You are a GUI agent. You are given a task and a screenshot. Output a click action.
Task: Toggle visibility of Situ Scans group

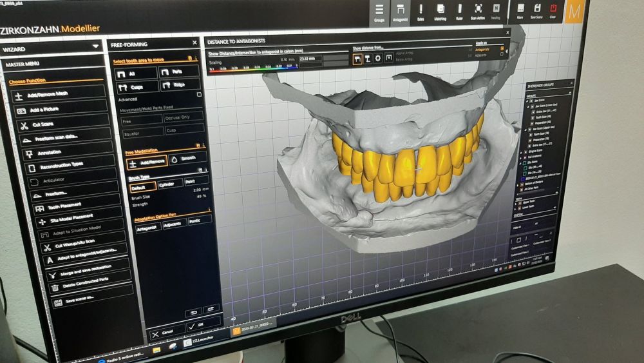(x=524, y=163)
